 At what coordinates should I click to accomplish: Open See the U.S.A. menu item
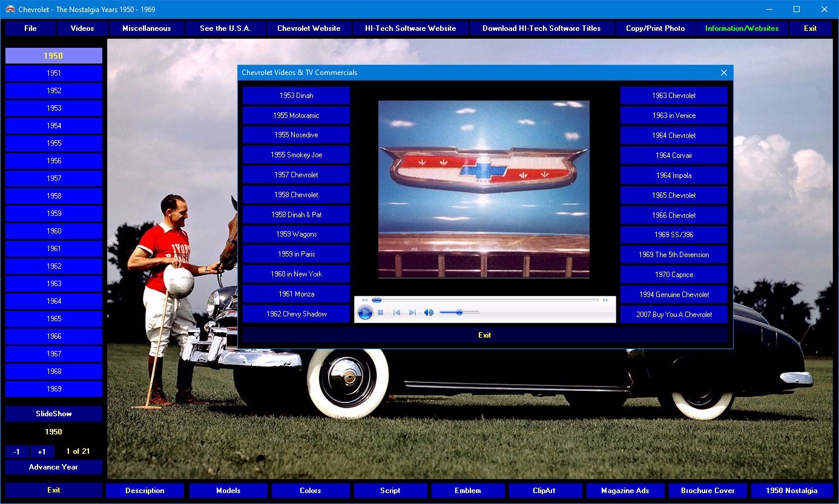[225, 28]
